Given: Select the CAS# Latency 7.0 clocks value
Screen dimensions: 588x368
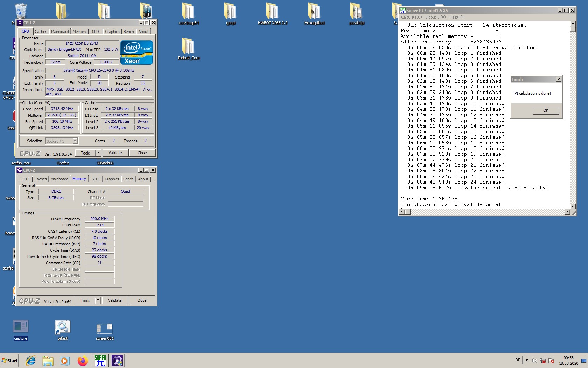Looking at the screenshot, I should [x=99, y=231].
